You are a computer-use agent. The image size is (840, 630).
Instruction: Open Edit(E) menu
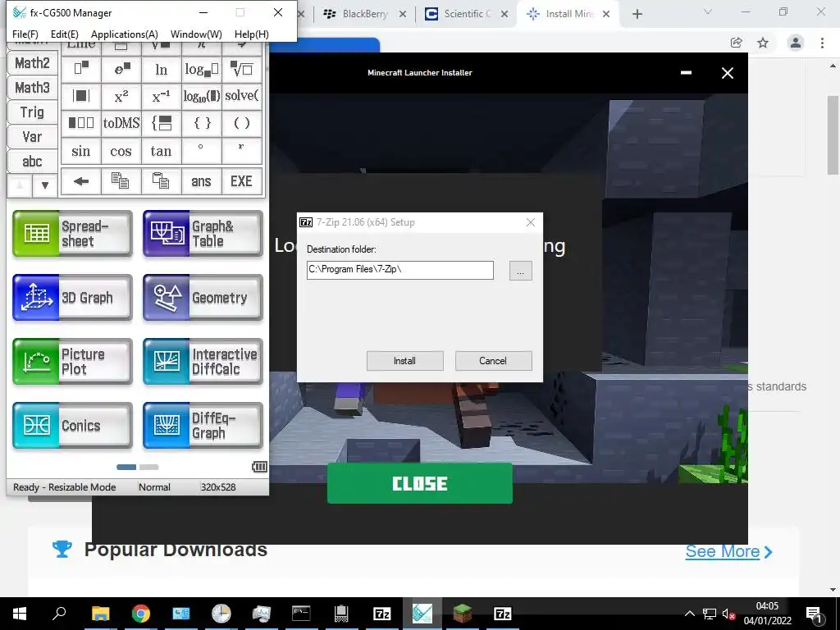[64, 34]
